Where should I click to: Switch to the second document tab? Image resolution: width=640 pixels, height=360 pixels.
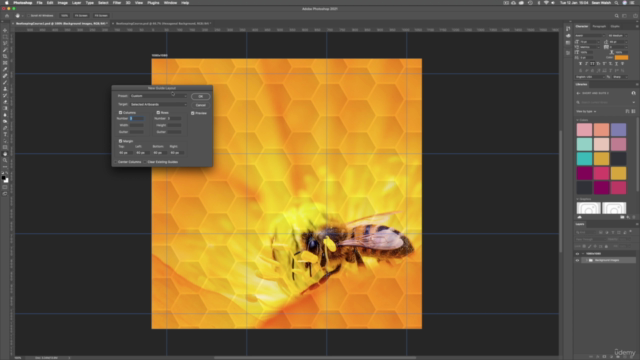click(x=162, y=24)
